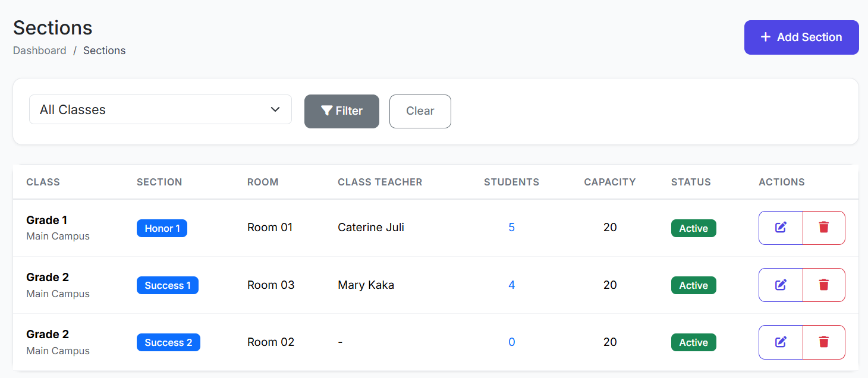
Task: Edit the Success 1 section row
Action: pyautogui.click(x=781, y=285)
